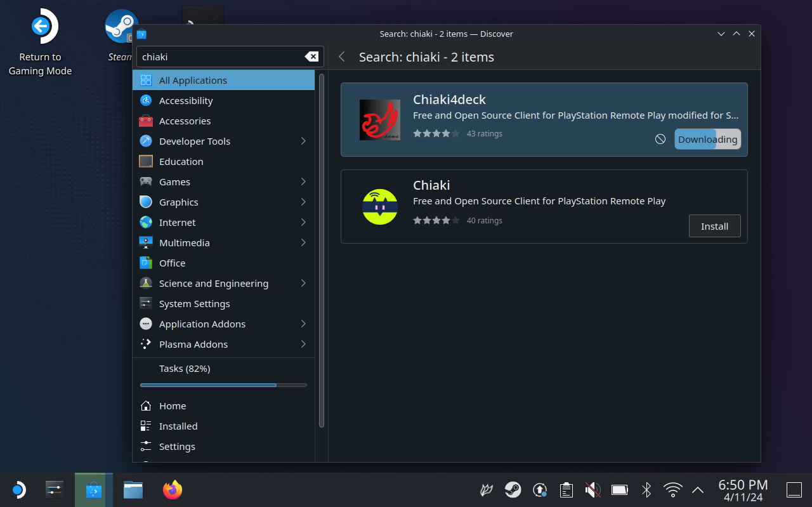Open the application launcher in taskbar
812x507 pixels.
(18, 490)
